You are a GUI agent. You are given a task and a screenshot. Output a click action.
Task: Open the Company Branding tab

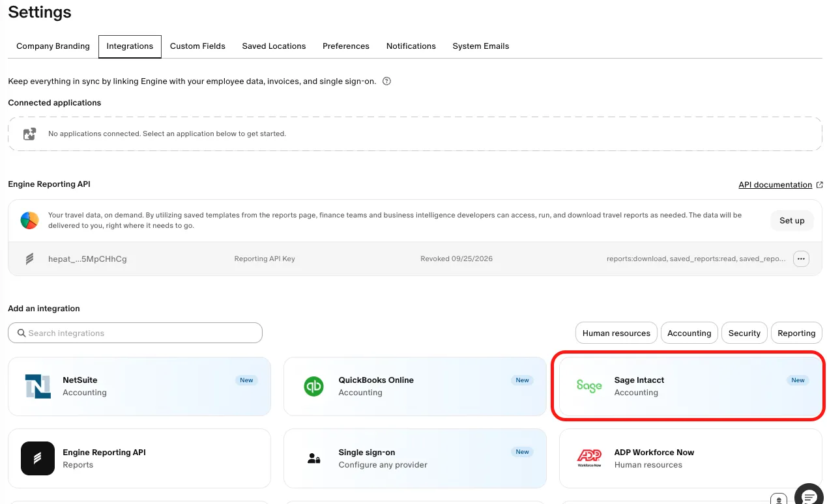point(53,46)
